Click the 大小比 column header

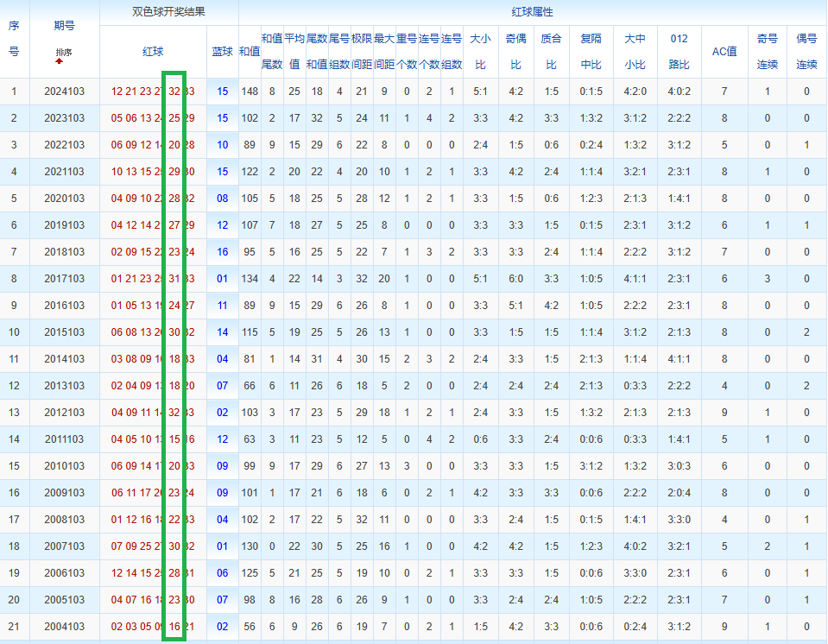(x=481, y=51)
